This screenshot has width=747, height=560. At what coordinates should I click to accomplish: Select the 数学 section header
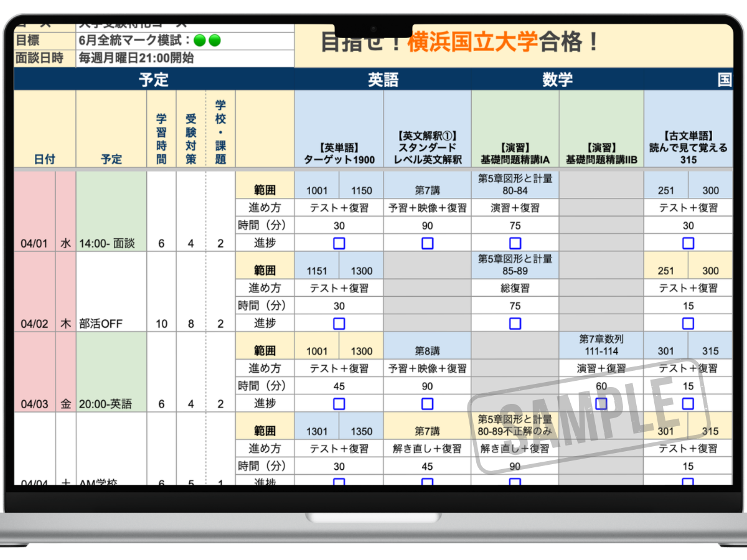click(x=557, y=80)
